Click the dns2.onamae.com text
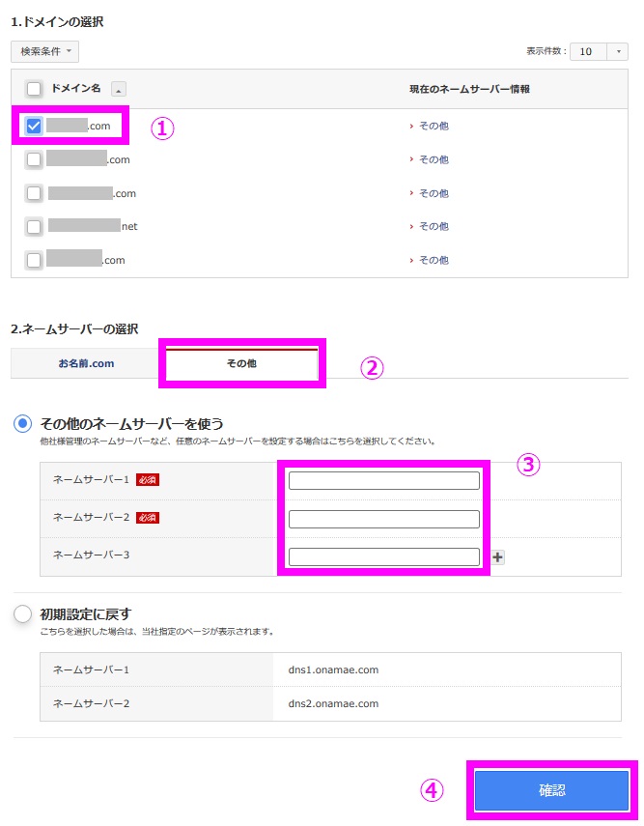The width and height of the screenshot is (644, 826). [x=333, y=703]
